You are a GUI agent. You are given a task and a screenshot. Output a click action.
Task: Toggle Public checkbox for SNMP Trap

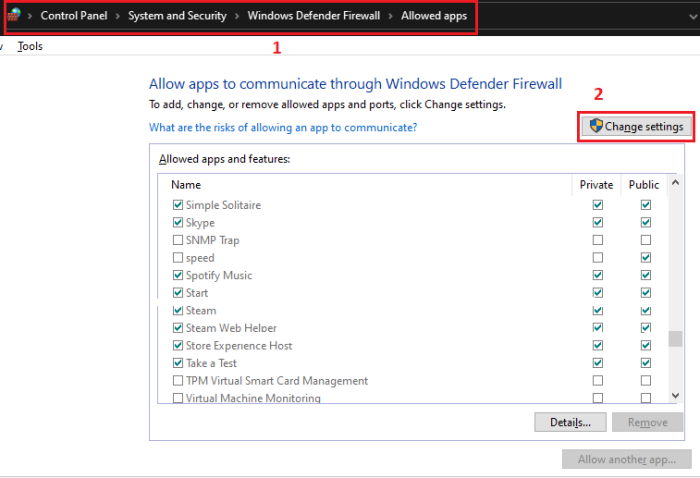pyautogui.click(x=646, y=240)
